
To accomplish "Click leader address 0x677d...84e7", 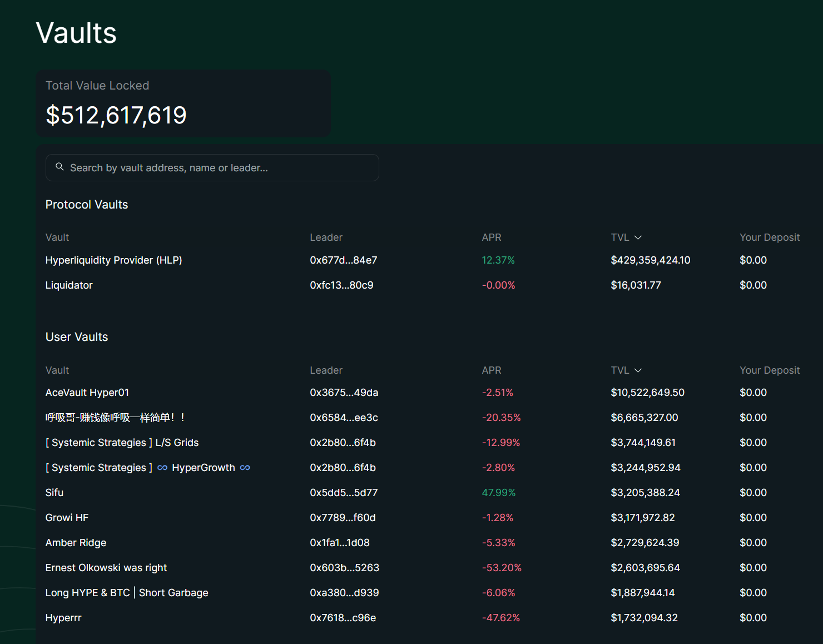I will (343, 260).
